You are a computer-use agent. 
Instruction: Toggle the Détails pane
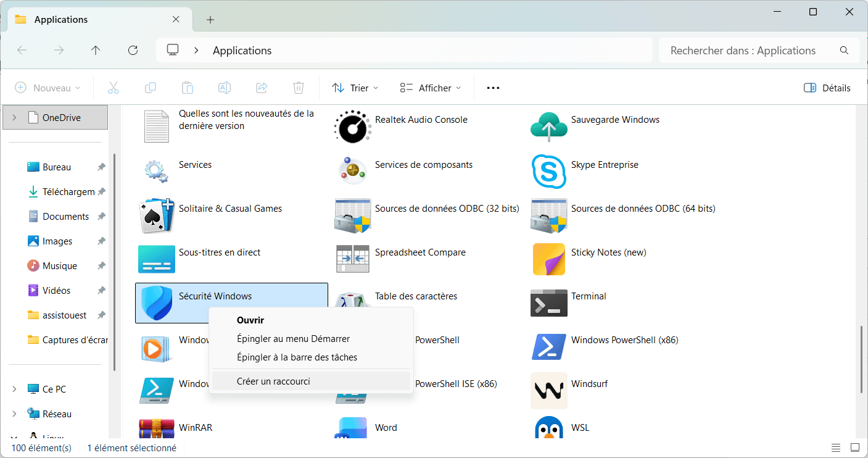[x=827, y=88]
